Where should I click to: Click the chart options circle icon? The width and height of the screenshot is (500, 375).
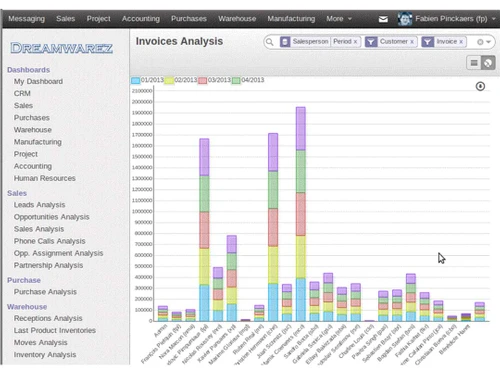pos(480,86)
